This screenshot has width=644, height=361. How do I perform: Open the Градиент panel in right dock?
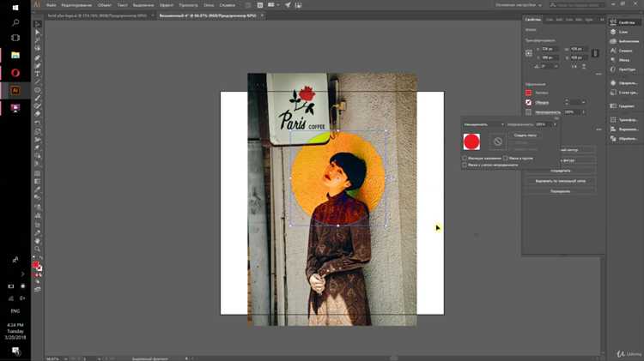coord(623,105)
